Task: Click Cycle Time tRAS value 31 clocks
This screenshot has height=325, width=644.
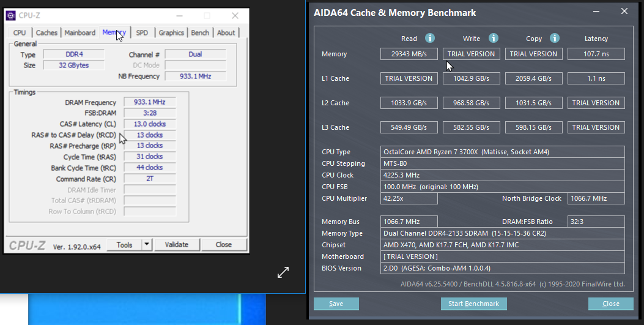Action: pos(149,157)
